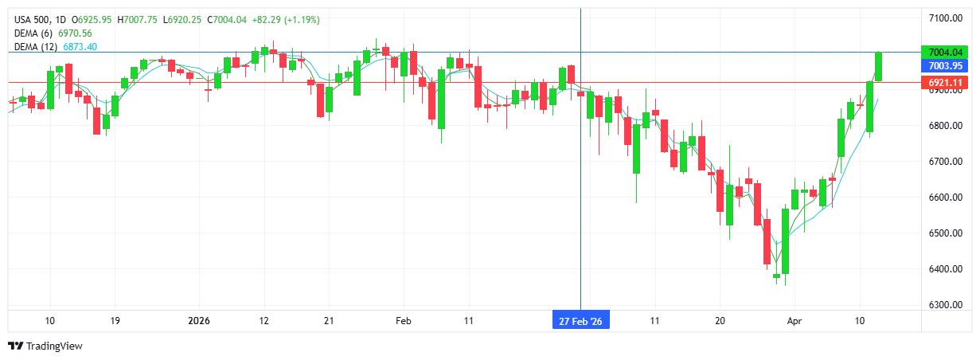
Task: Click the red 6921.11 price label
Action: (947, 82)
